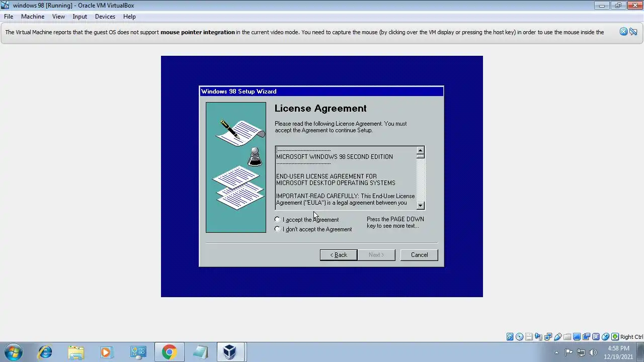Cancel the Windows 98 Setup Wizard
This screenshot has width=644, height=362.
click(x=419, y=255)
